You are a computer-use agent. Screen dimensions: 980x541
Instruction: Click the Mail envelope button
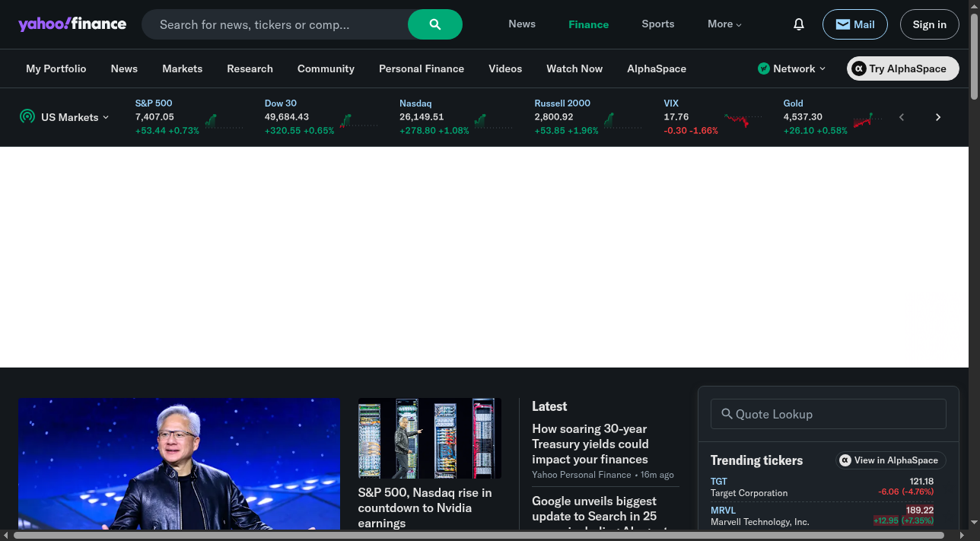click(x=854, y=24)
